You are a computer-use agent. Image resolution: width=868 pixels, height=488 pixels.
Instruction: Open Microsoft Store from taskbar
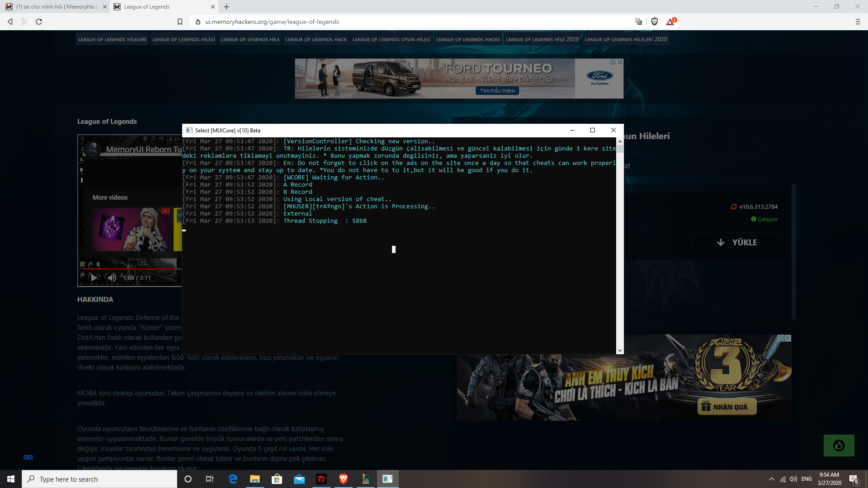[277, 479]
